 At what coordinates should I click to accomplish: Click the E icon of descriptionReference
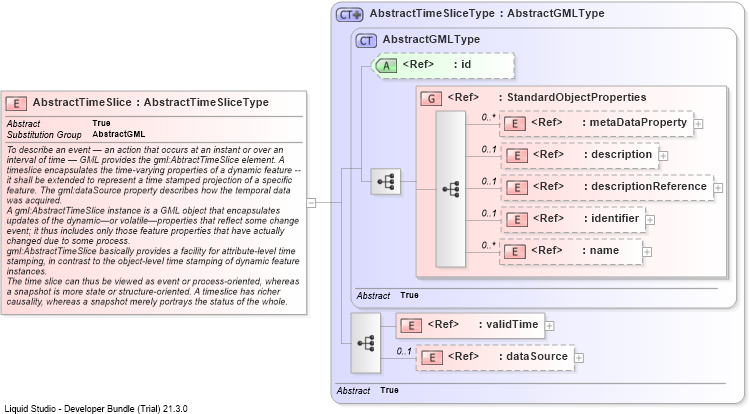point(516,188)
